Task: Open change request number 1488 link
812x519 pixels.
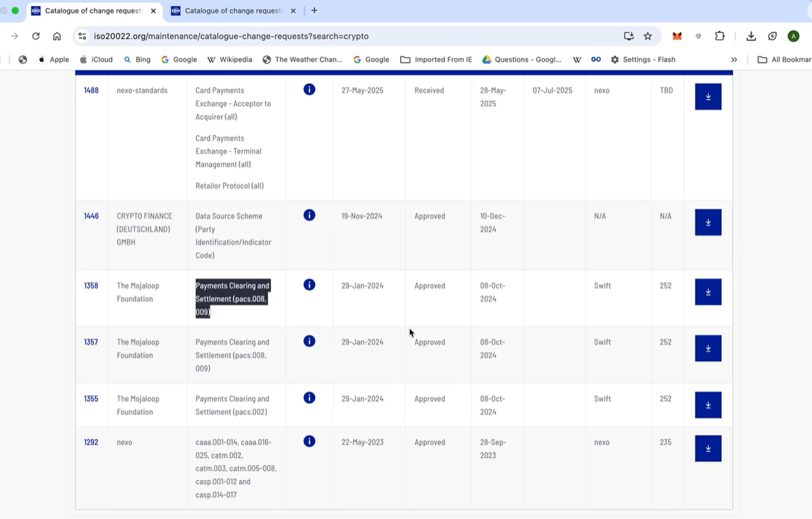Action: point(91,90)
